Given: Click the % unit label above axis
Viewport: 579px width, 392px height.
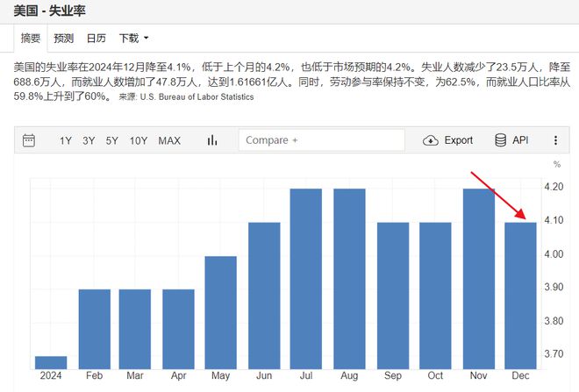Looking at the screenshot, I should coord(557,164).
